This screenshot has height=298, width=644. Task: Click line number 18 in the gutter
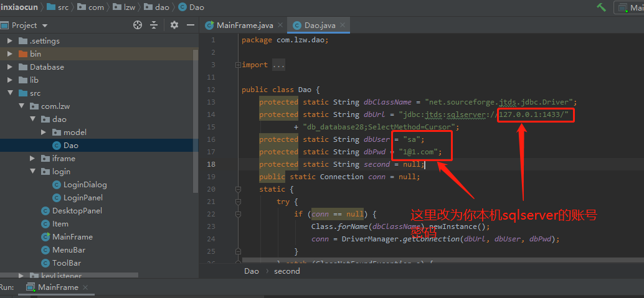point(211,164)
